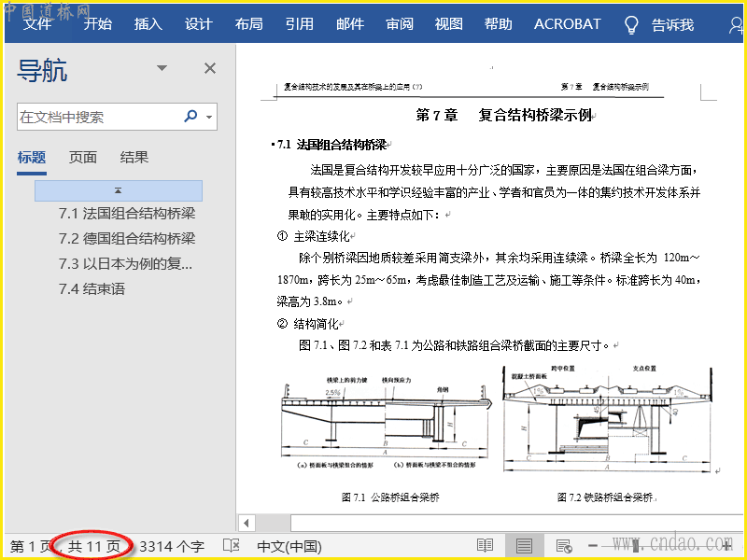Switch to the 开始 ribbon tab
The height and width of the screenshot is (560, 747).
point(98,24)
